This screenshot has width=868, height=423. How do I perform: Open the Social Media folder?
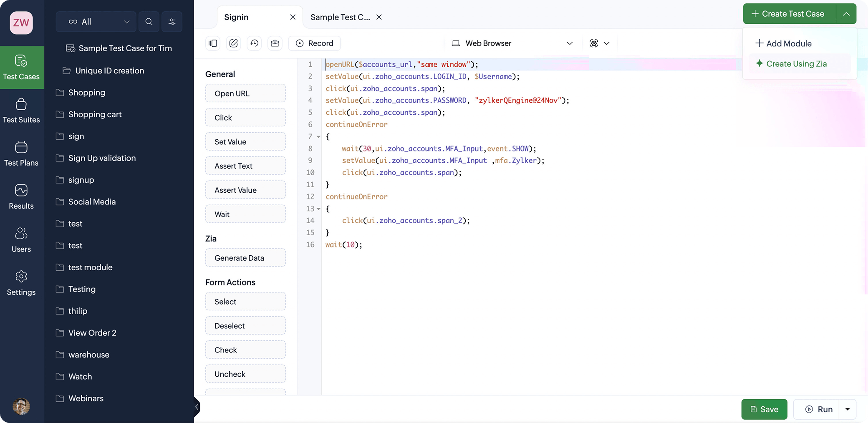86,202
